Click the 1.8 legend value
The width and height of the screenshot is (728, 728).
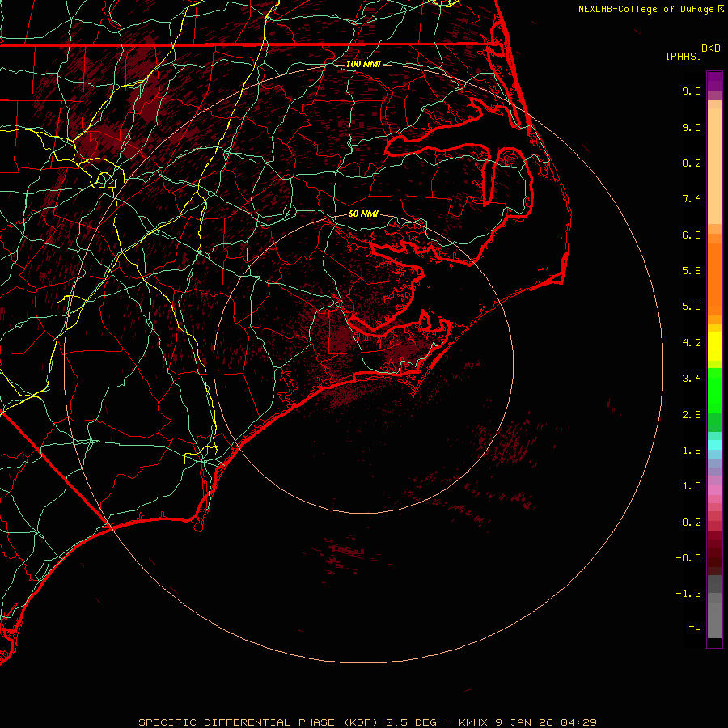[x=692, y=451]
